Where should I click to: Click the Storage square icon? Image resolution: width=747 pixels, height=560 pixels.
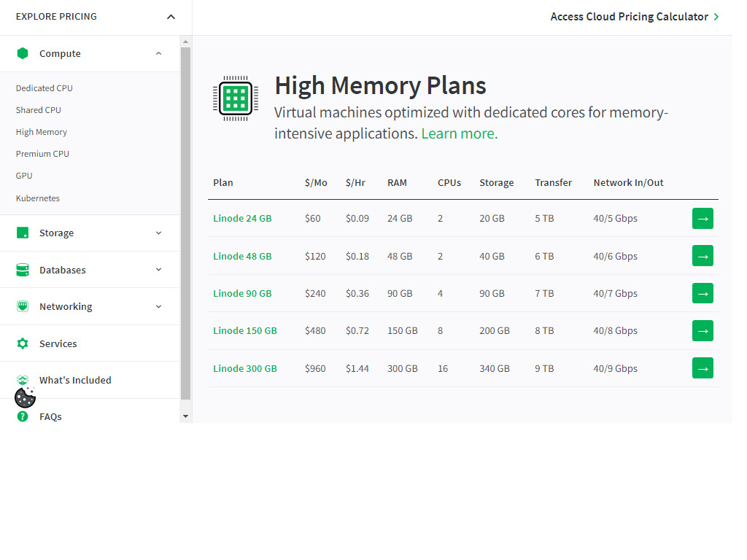(x=23, y=233)
